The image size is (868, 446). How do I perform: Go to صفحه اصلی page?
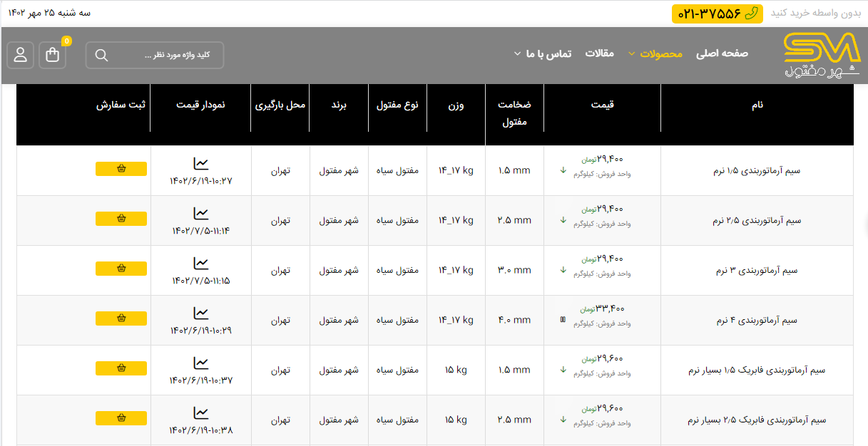coord(722,53)
